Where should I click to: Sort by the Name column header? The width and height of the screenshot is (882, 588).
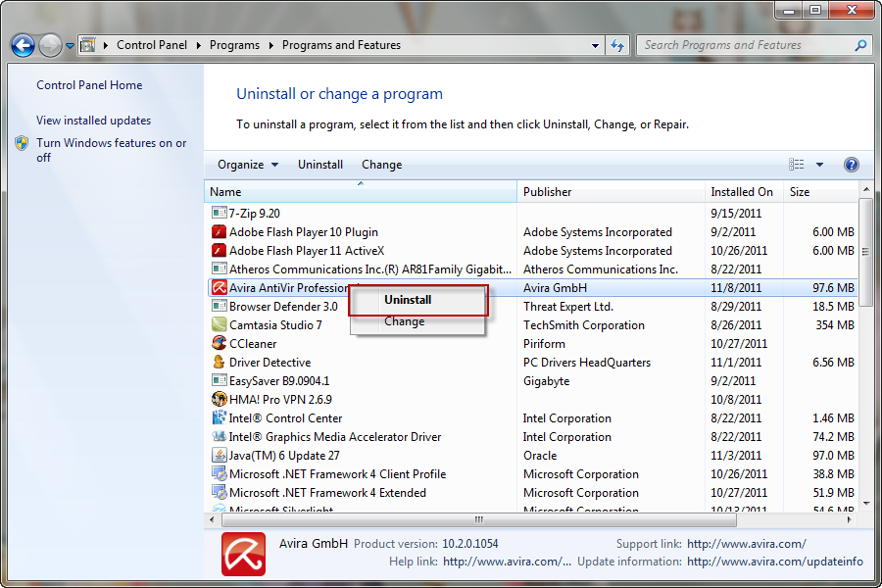(x=361, y=192)
